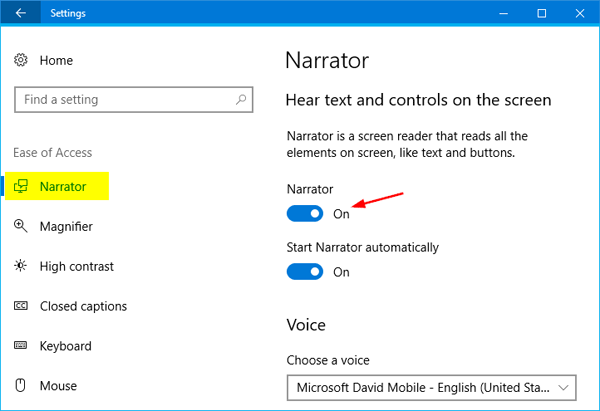Click the Narrator sidebar icon
The height and width of the screenshot is (411, 600).
tap(21, 187)
